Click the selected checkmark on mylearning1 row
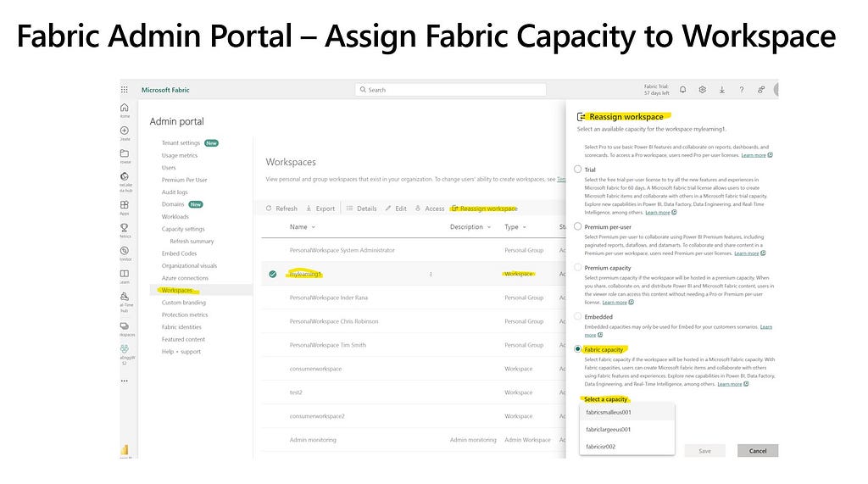 click(x=272, y=274)
